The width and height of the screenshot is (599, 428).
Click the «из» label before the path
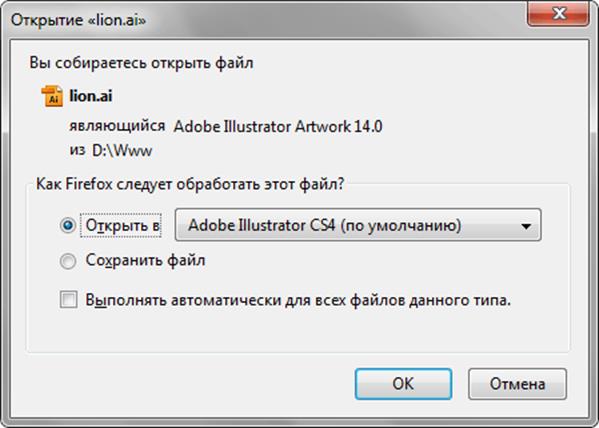(77, 150)
